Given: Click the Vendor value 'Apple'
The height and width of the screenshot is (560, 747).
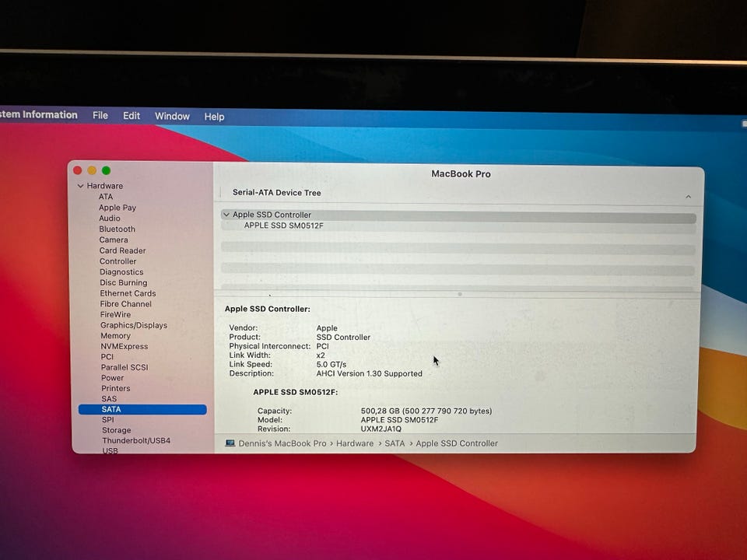Looking at the screenshot, I should [x=327, y=328].
